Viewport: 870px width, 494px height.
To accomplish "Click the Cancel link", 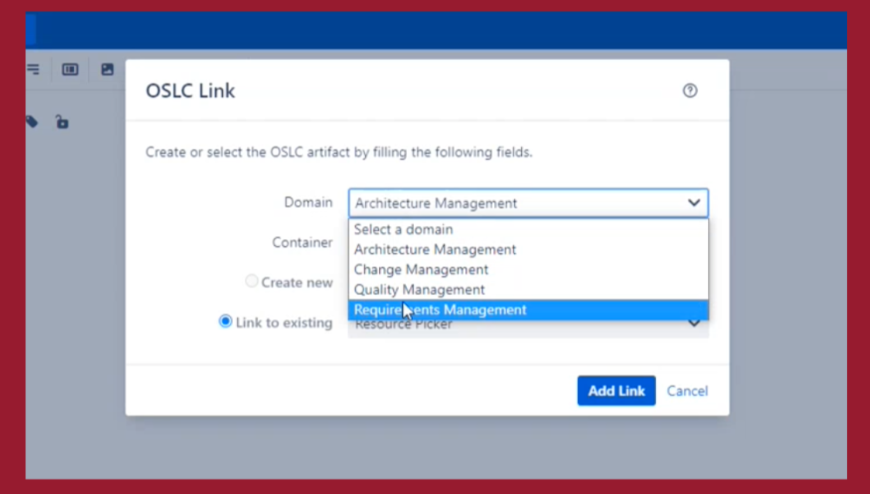I will coord(687,391).
